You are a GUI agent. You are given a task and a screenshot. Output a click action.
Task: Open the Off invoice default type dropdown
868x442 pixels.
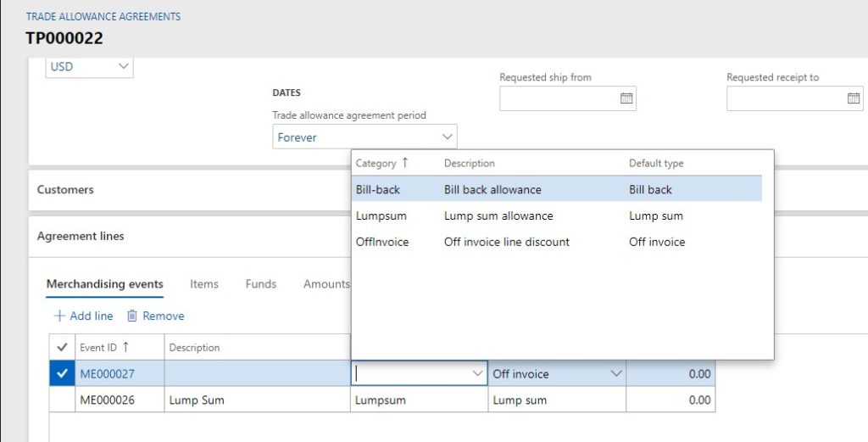(x=616, y=373)
